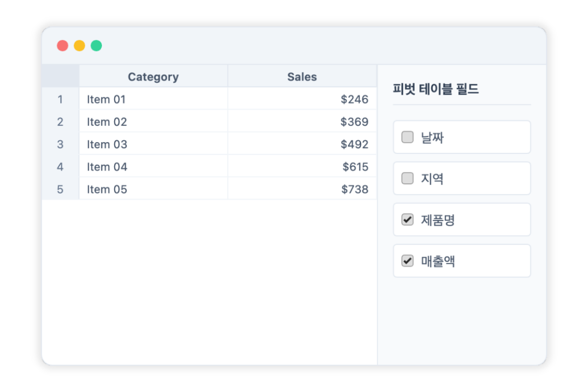The width and height of the screenshot is (588, 392).
Task: Enable the 지역 field checkbox
Action: 408,178
